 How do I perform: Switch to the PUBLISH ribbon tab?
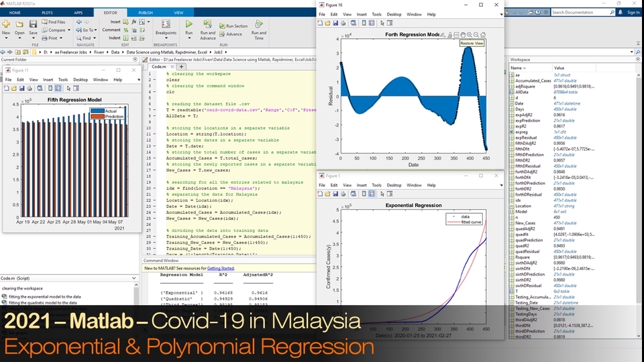coord(146,13)
